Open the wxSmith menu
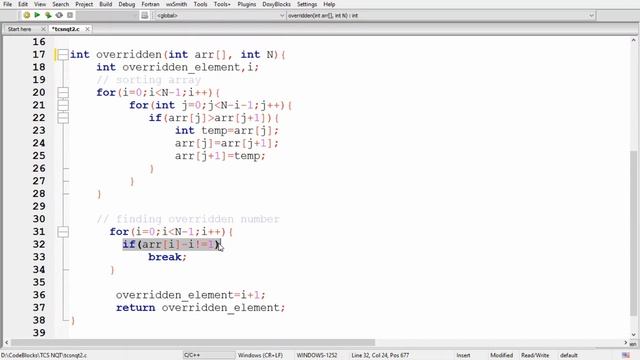 tap(176, 4)
